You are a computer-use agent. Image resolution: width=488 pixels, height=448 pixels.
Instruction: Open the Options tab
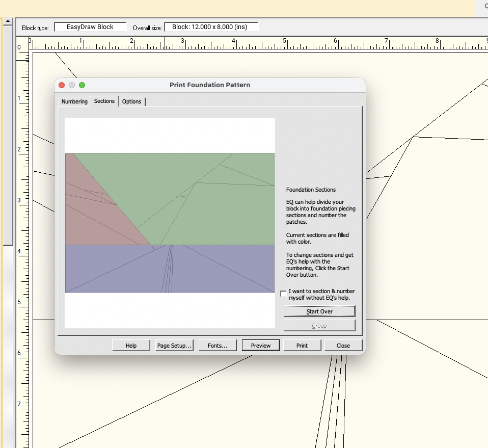coord(131,101)
